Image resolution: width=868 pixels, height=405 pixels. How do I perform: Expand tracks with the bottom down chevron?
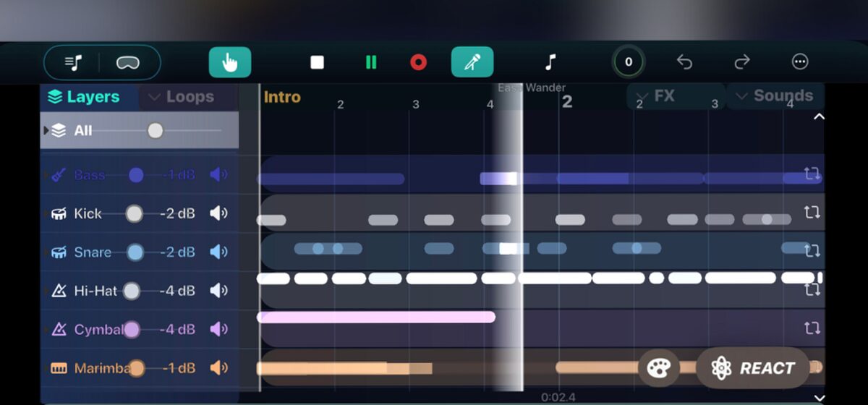[x=819, y=397]
